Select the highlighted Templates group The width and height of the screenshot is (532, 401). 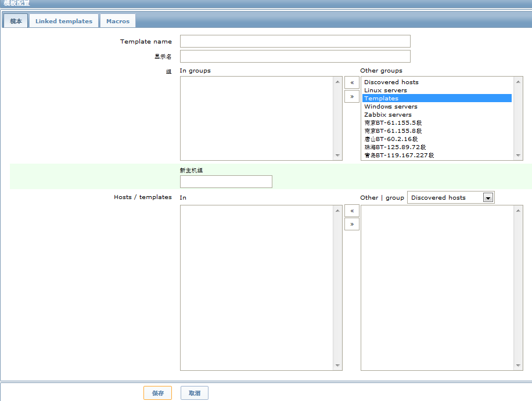coord(437,98)
